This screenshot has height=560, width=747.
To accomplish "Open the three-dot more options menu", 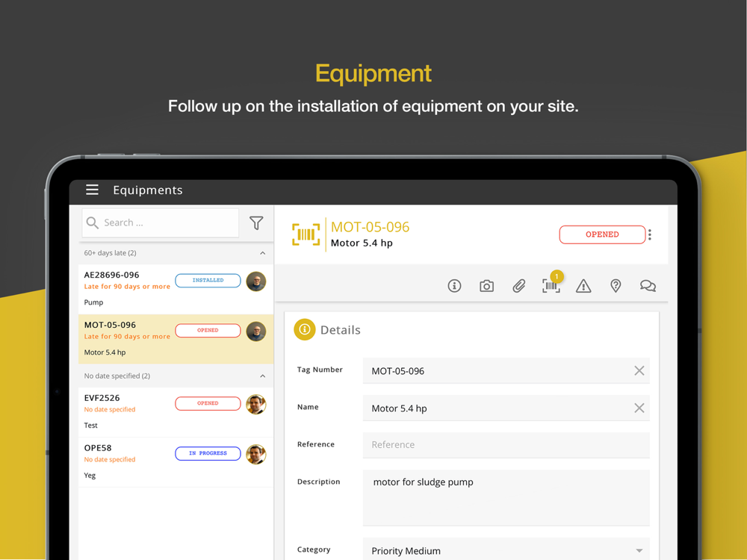I will coord(650,234).
